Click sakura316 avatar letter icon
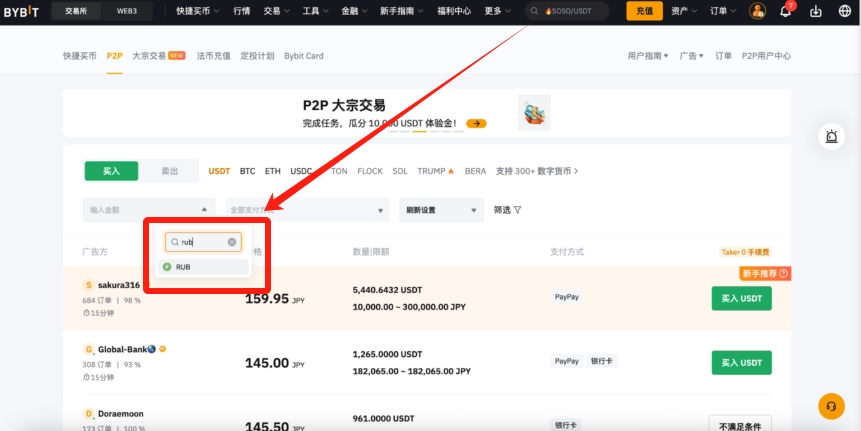Image resolution: width=861 pixels, height=431 pixels. (88, 285)
